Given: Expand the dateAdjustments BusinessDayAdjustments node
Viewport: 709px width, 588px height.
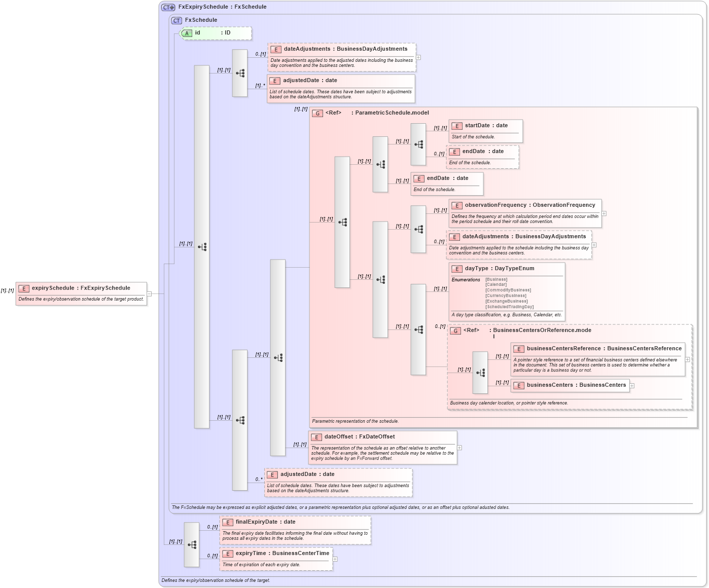Looking at the screenshot, I should tap(418, 57).
